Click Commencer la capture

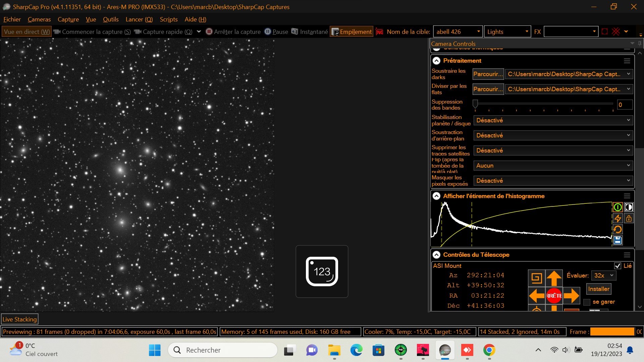(92, 32)
